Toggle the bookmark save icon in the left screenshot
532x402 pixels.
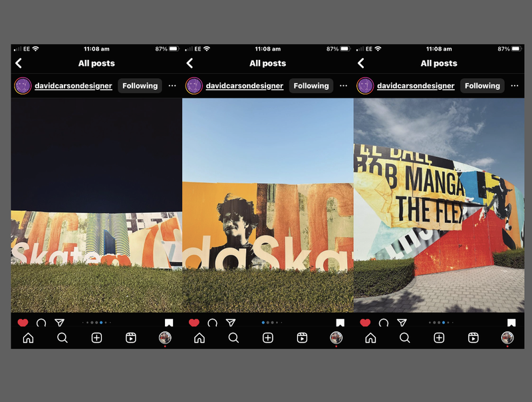169,323
